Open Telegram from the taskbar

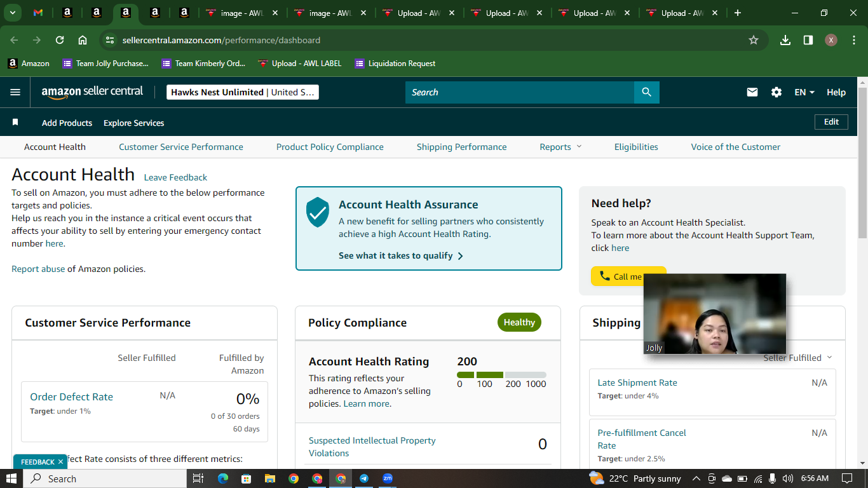(x=364, y=478)
